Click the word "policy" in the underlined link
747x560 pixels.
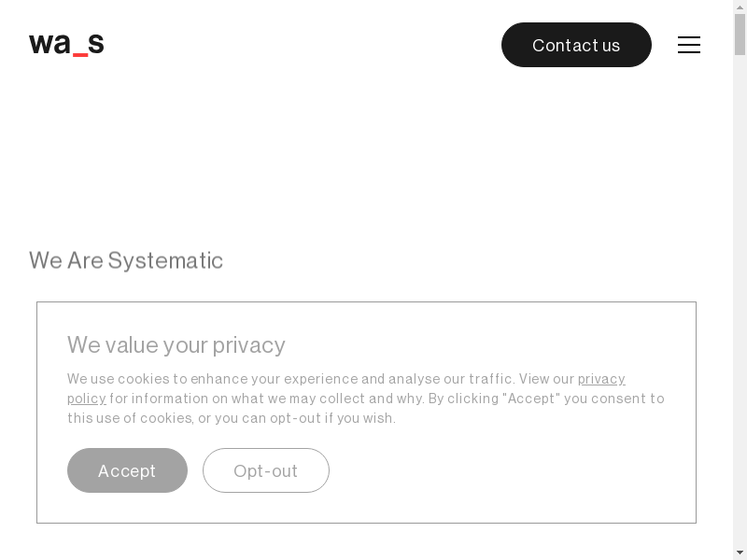pyautogui.click(x=86, y=399)
